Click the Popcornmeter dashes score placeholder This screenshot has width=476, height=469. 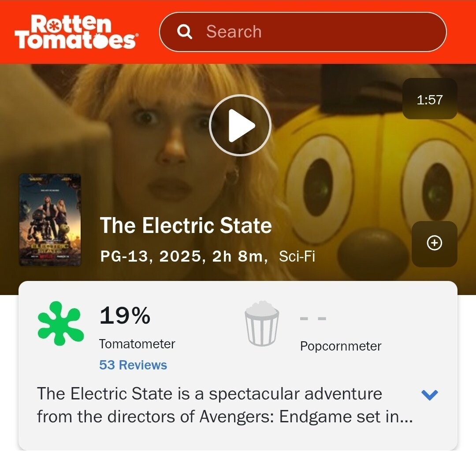[313, 318]
